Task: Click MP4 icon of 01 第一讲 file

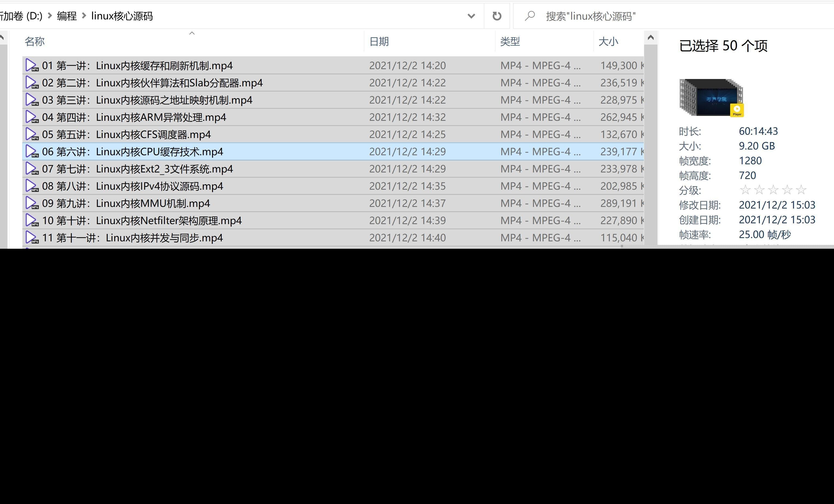Action: click(32, 65)
